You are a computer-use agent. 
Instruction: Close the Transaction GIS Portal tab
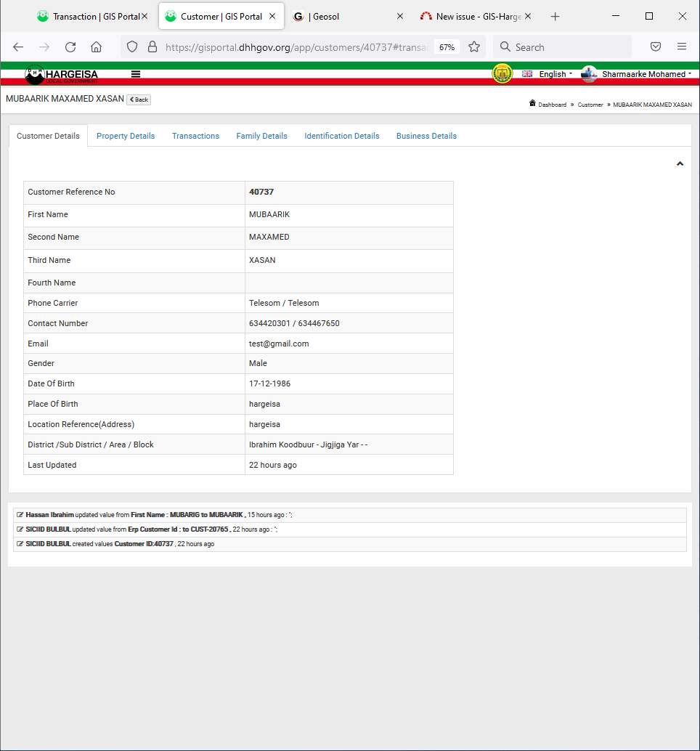pos(144,16)
